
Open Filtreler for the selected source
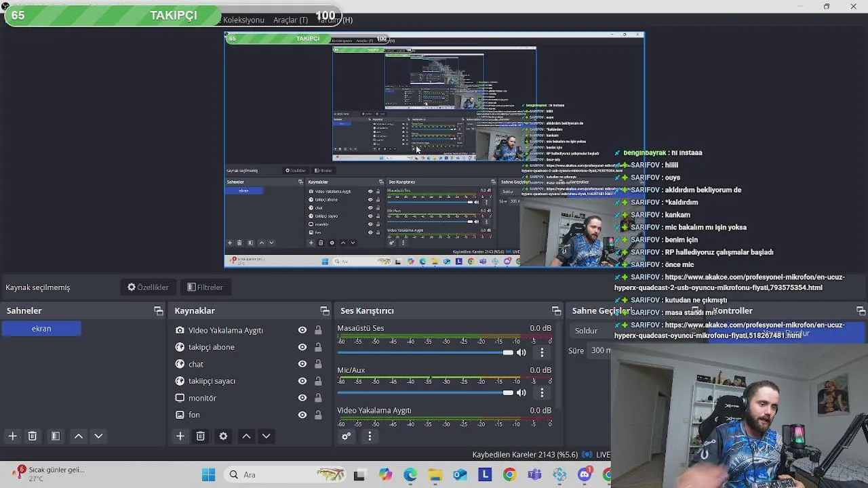205,287
